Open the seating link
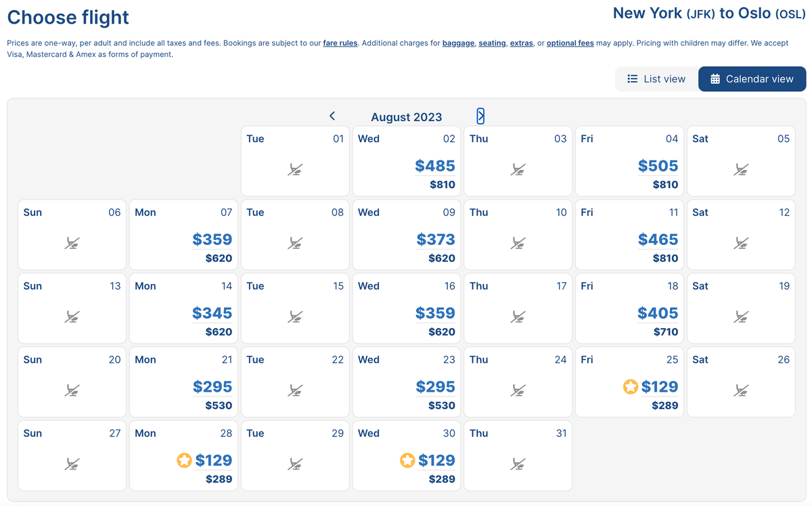The width and height of the screenshot is (812, 506). click(492, 43)
